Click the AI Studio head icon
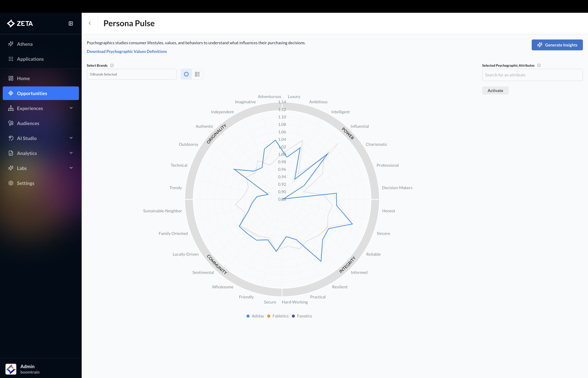Image resolution: width=588 pixels, height=378 pixels. click(x=11, y=138)
